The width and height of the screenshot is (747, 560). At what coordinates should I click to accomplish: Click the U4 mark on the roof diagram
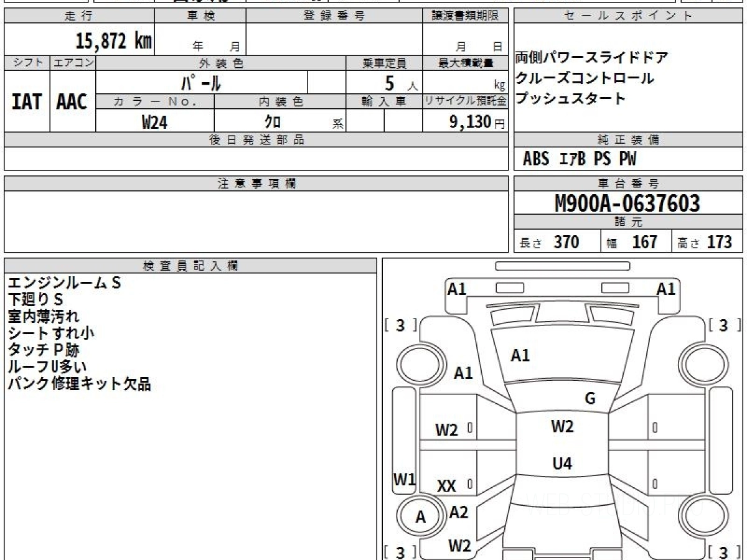[x=562, y=464]
